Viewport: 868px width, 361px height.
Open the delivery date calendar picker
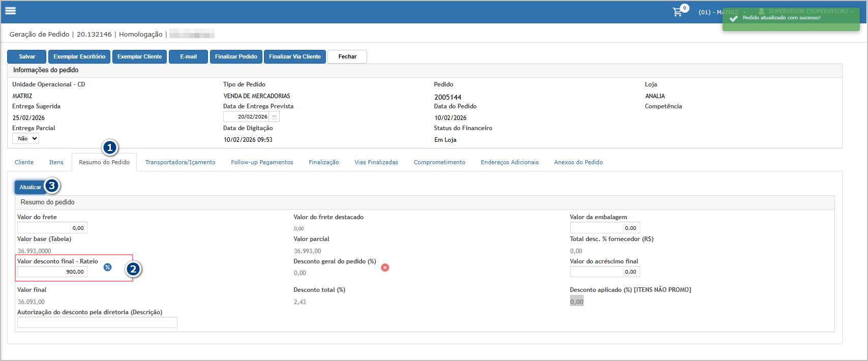[274, 117]
